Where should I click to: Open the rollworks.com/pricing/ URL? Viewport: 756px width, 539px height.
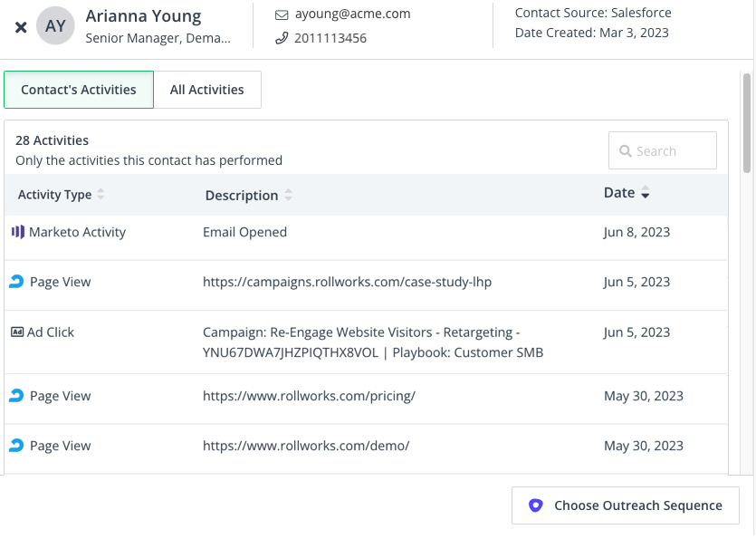[x=309, y=396]
